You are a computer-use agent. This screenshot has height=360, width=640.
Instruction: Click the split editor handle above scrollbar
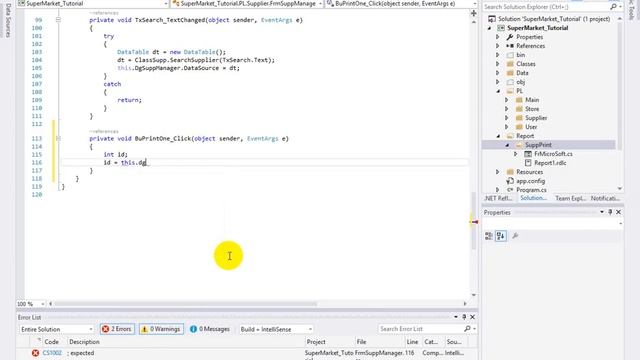point(473,13)
